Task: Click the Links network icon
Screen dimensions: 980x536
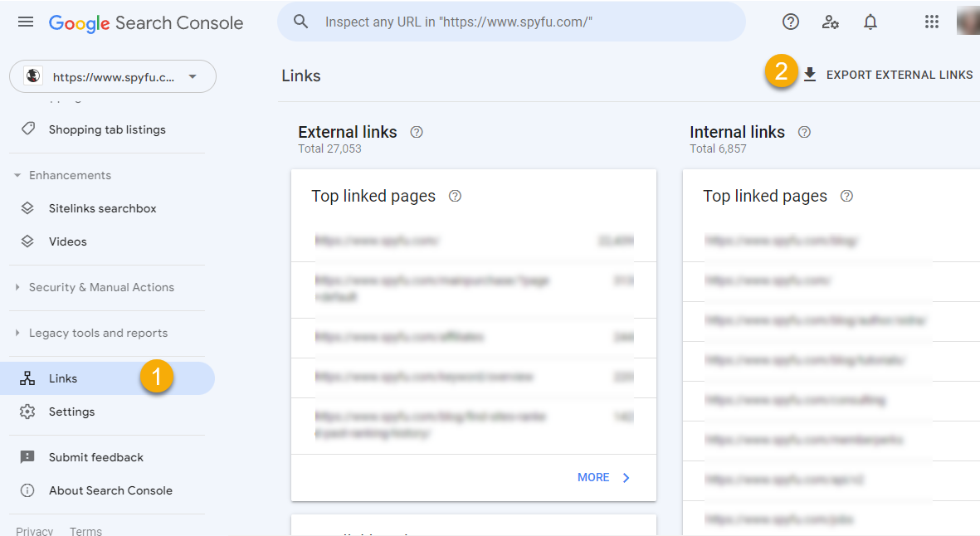Action: (x=27, y=378)
